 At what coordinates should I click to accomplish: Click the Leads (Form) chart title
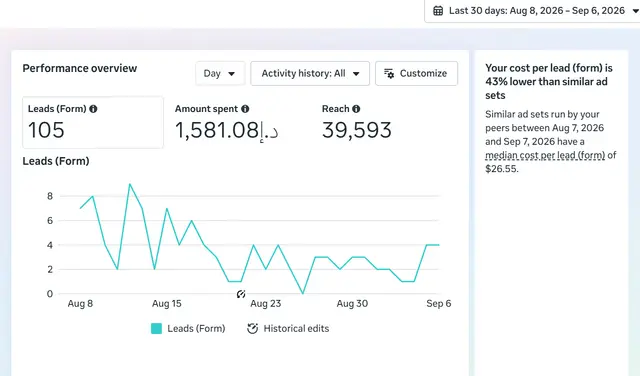coord(56,161)
